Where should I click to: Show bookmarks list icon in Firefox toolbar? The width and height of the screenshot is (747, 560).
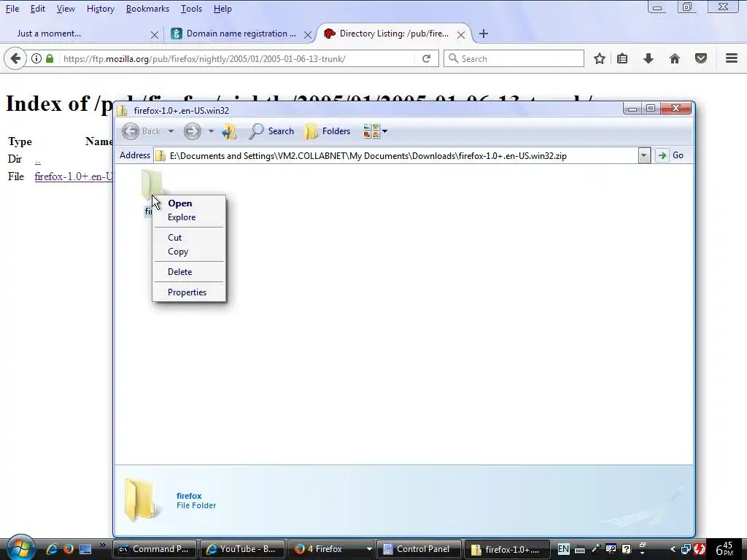pos(622,58)
